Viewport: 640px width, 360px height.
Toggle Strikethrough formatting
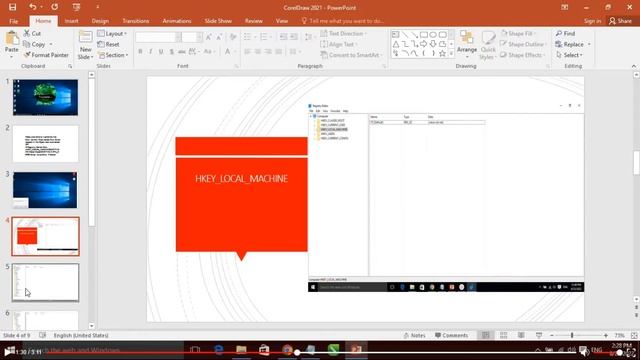(182, 51)
